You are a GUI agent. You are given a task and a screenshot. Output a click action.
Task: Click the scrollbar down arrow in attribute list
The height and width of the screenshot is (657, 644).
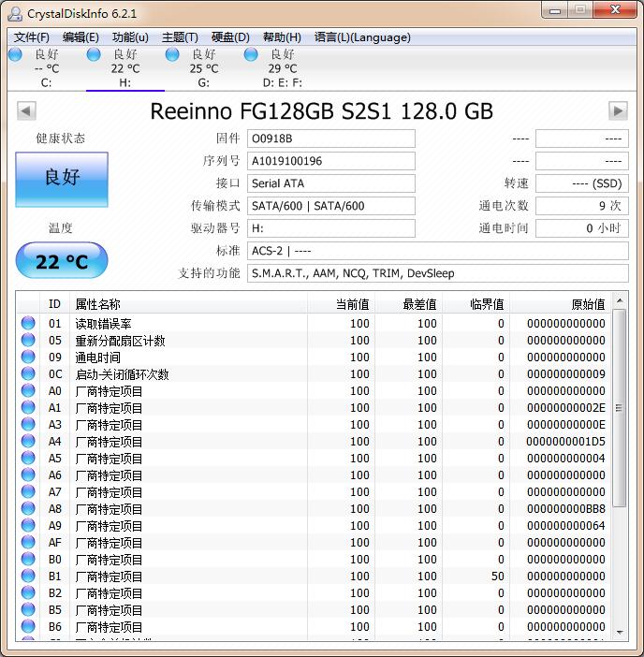pyautogui.click(x=620, y=633)
